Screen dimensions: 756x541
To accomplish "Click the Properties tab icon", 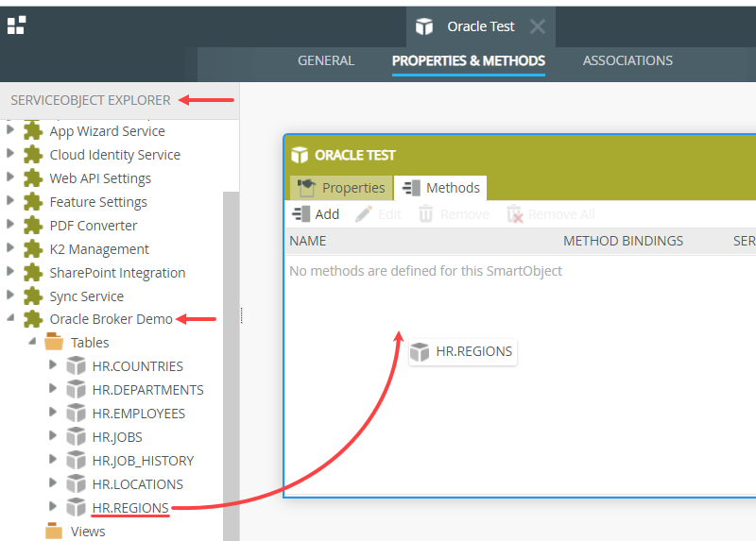I will (x=306, y=187).
